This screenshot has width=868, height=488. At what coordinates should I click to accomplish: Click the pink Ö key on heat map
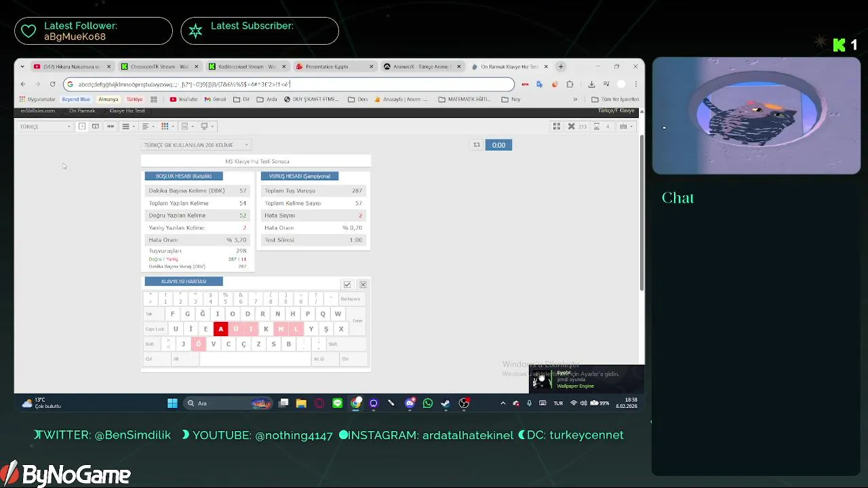point(198,344)
